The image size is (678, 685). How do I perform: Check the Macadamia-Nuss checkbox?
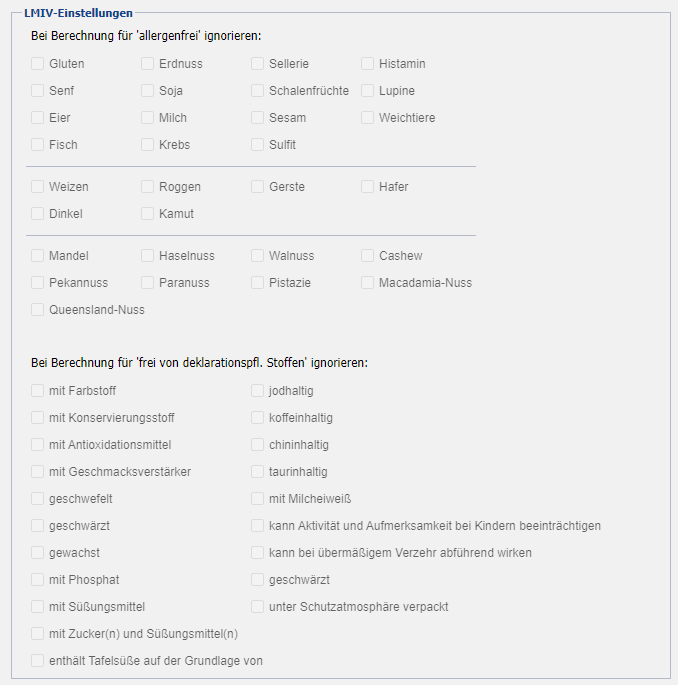pyautogui.click(x=368, y=283)
